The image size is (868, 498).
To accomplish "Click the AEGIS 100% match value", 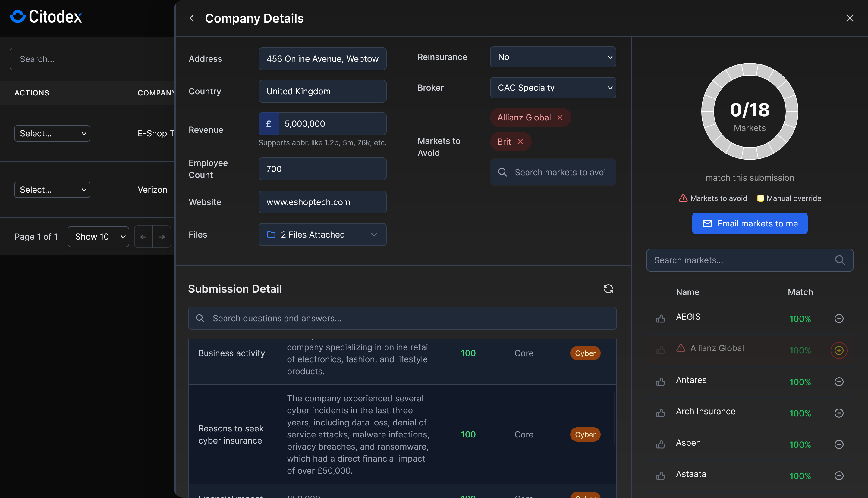I will 800,319.
